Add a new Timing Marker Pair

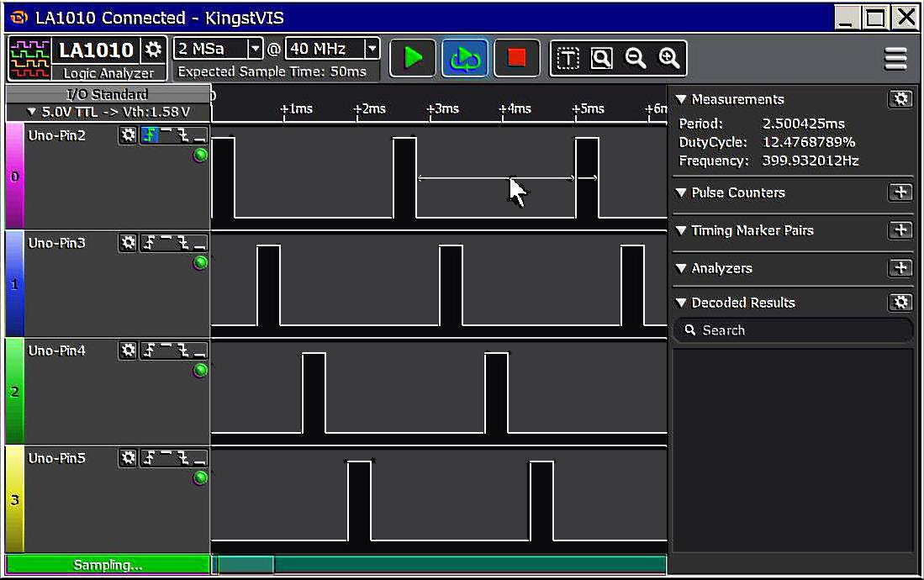click(900, 230)
